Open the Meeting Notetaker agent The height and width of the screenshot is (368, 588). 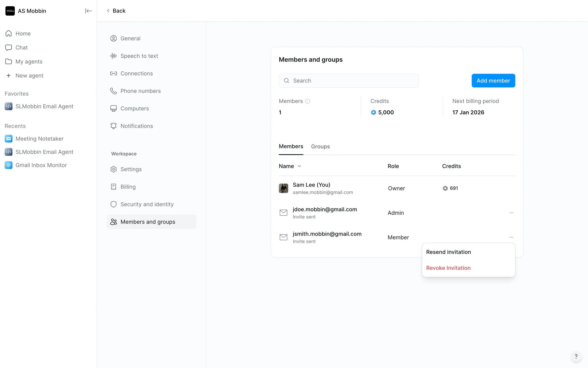39,139
